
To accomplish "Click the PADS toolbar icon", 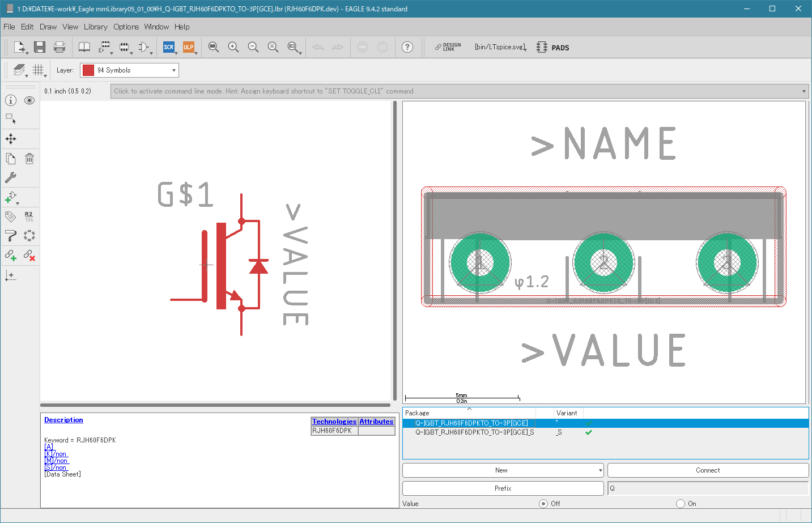I will click(553, 48).
